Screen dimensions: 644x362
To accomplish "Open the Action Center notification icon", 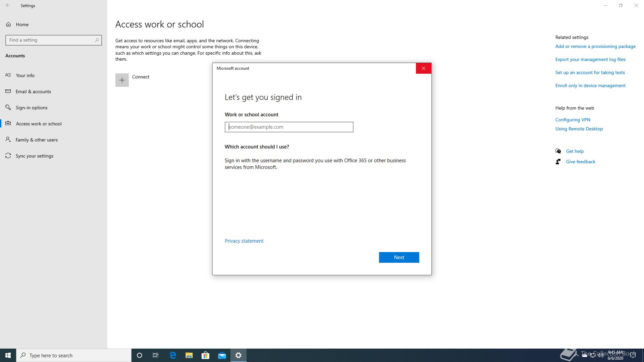I will point(633,355).
